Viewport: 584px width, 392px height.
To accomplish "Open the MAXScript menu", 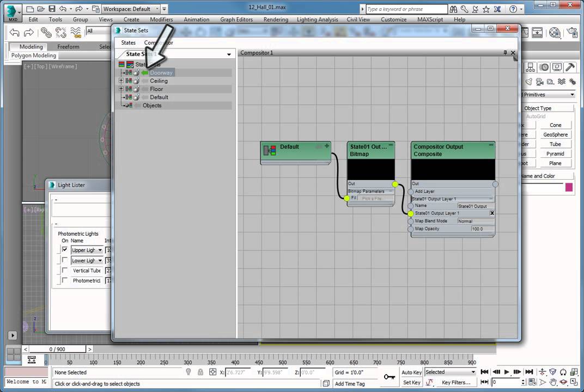I will click(430, 20).
